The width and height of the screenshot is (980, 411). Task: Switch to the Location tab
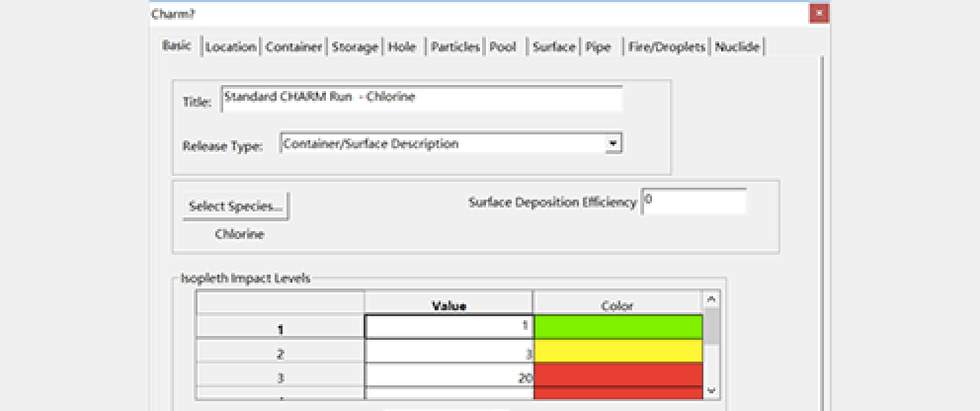click(231, 47)
